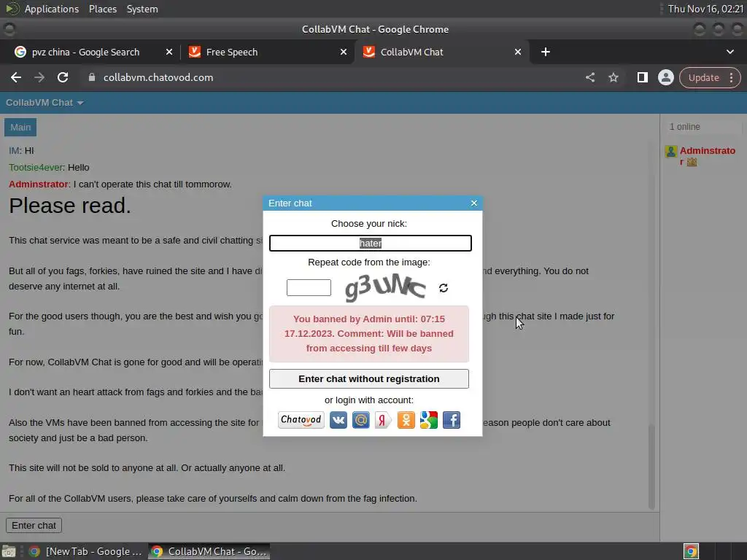Click the Please read. heading
The width and height of the screenshot is (747, 560).
(x=69, y=206)
